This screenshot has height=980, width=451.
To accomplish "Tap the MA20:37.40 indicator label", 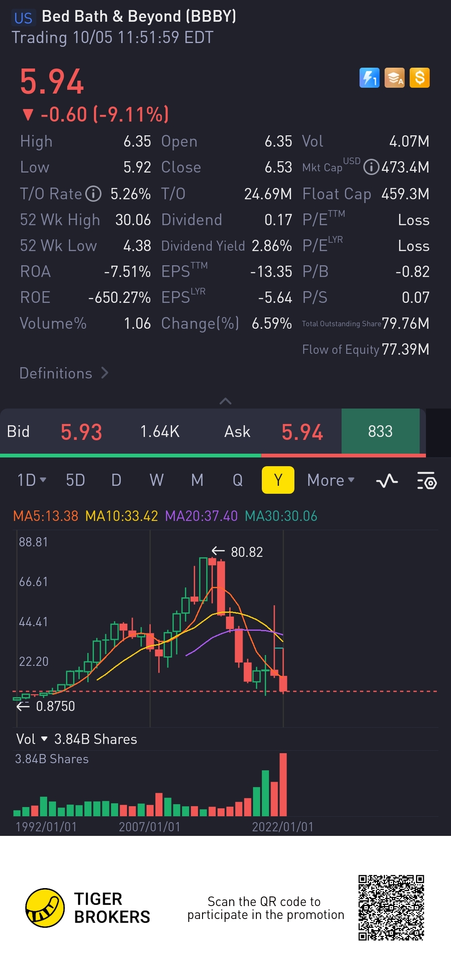I will click(x=201, y=516).
